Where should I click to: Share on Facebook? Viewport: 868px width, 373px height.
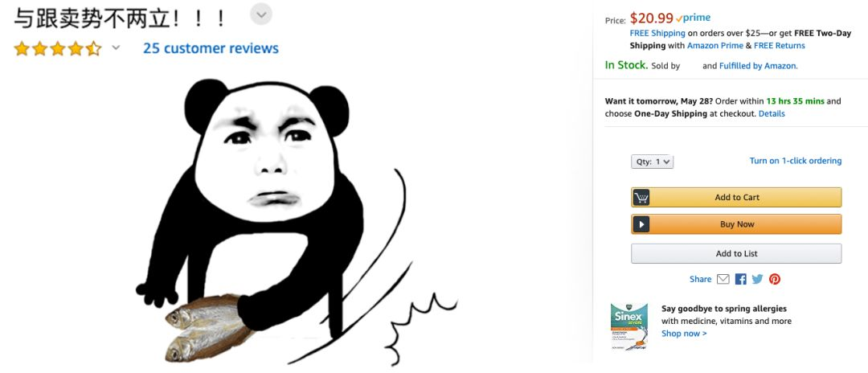point(740,279)
